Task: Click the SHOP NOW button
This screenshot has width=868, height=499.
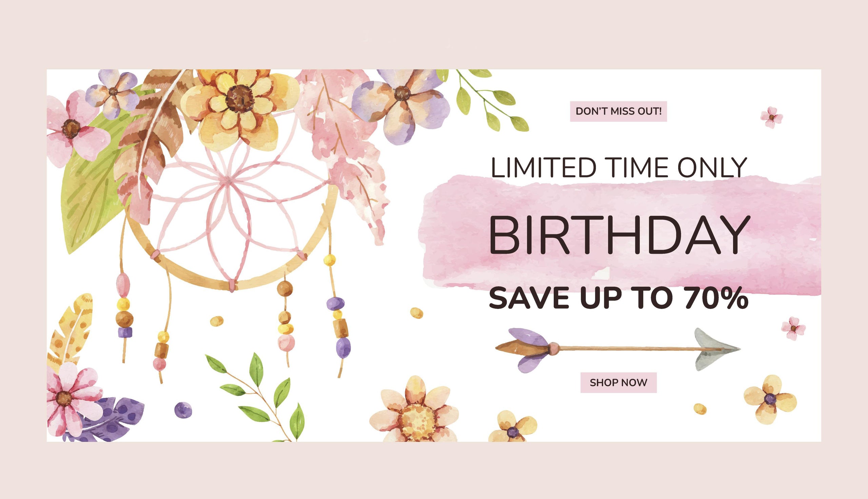Action: point(618,382)
